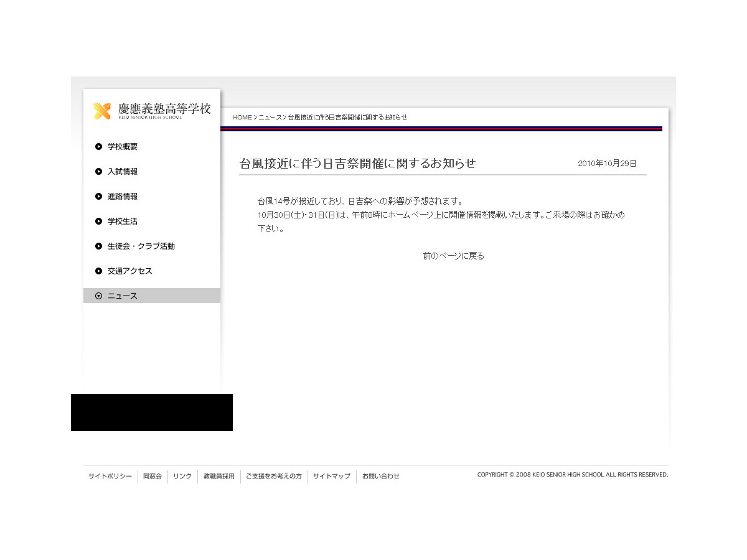Image resolution: width=747 pixels, height=560 pixels.
Task: Open the 学校概要 menu item
Action: click(x=123, y=147)
